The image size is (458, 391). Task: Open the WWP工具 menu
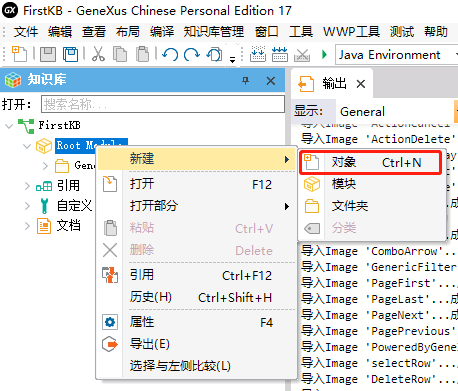351,32
